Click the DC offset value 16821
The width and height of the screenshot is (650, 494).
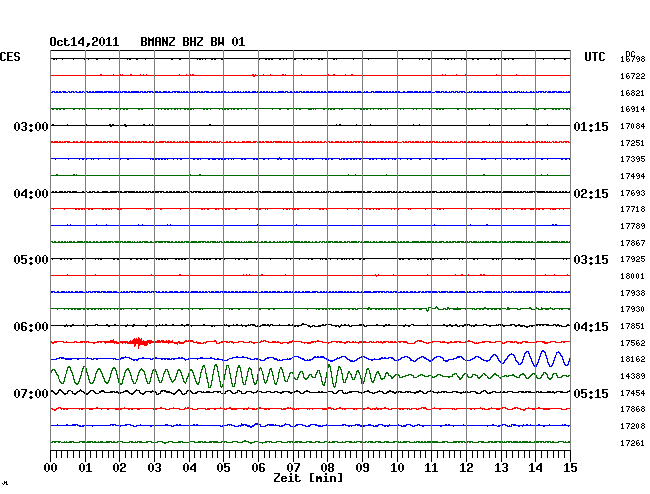633,93
